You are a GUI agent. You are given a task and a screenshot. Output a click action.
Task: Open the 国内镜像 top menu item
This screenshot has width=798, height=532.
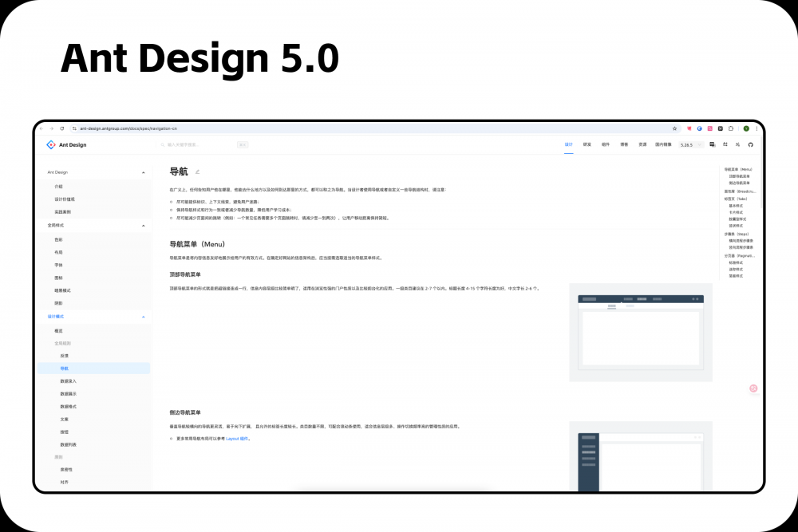click(x=663, y=145)
